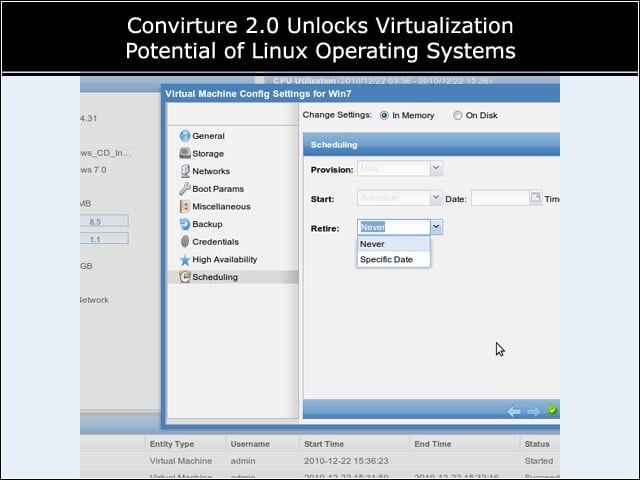Open General settings page

point(208,136)
